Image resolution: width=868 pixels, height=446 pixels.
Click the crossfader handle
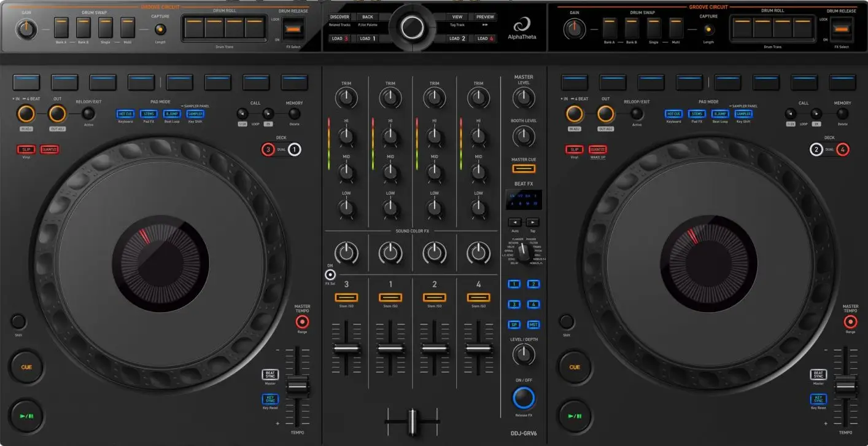(413, 423)
